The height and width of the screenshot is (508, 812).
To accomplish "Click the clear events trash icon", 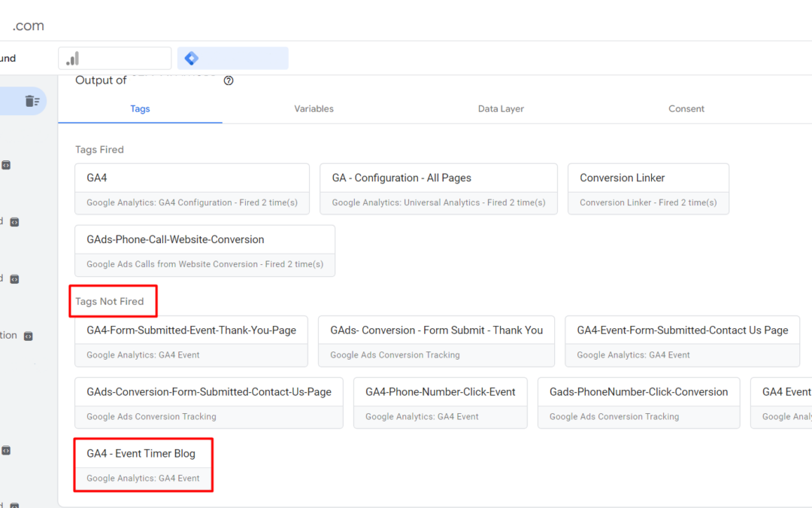I will [32, 101].
